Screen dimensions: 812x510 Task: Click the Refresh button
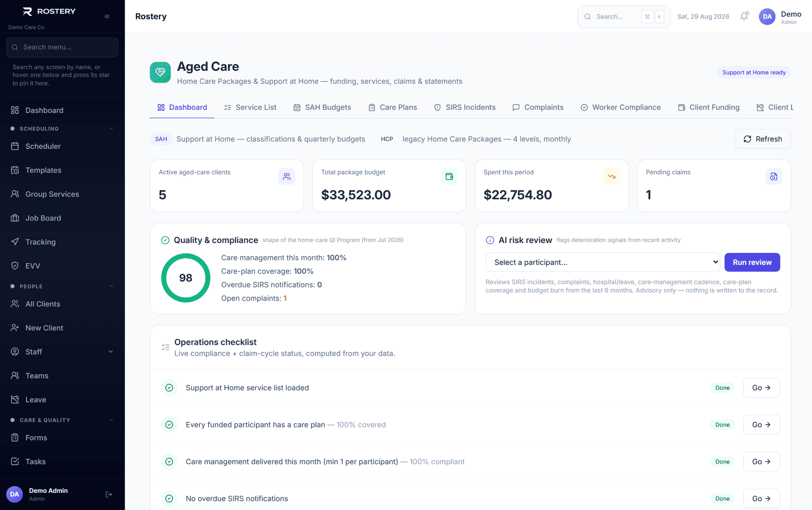[763, 139]
